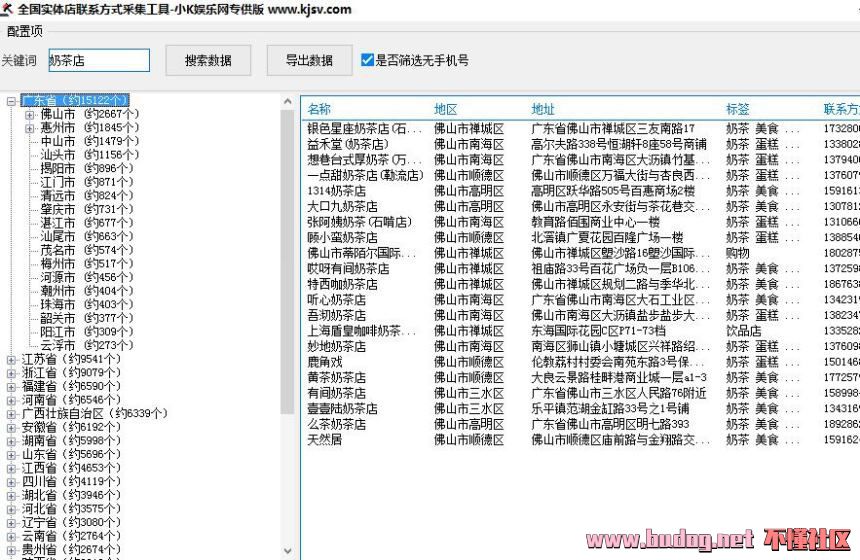Select the 益禾堂 (奶茶店) result row
The image size is (860, 560).
coord(342,145)
